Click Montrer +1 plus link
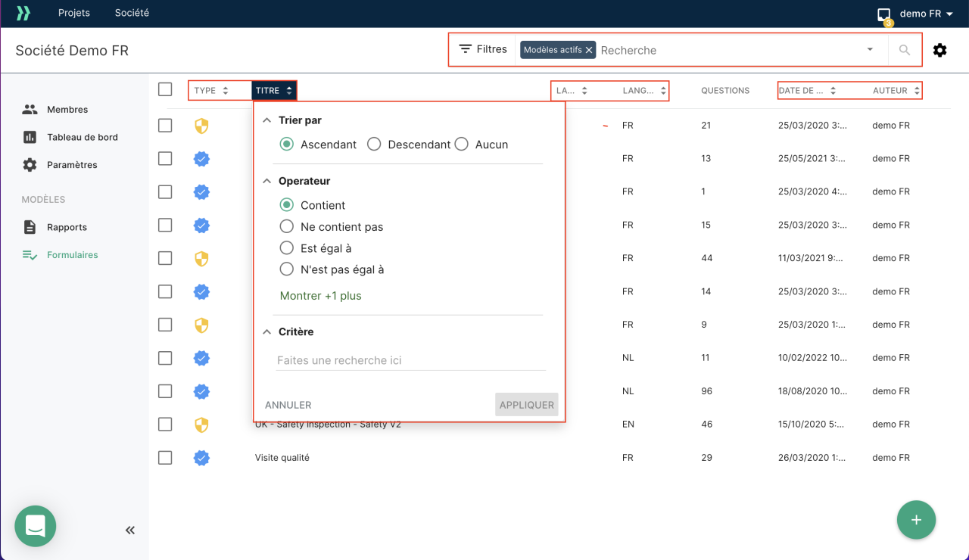The image size is (969, 560). tap(321, 296)
